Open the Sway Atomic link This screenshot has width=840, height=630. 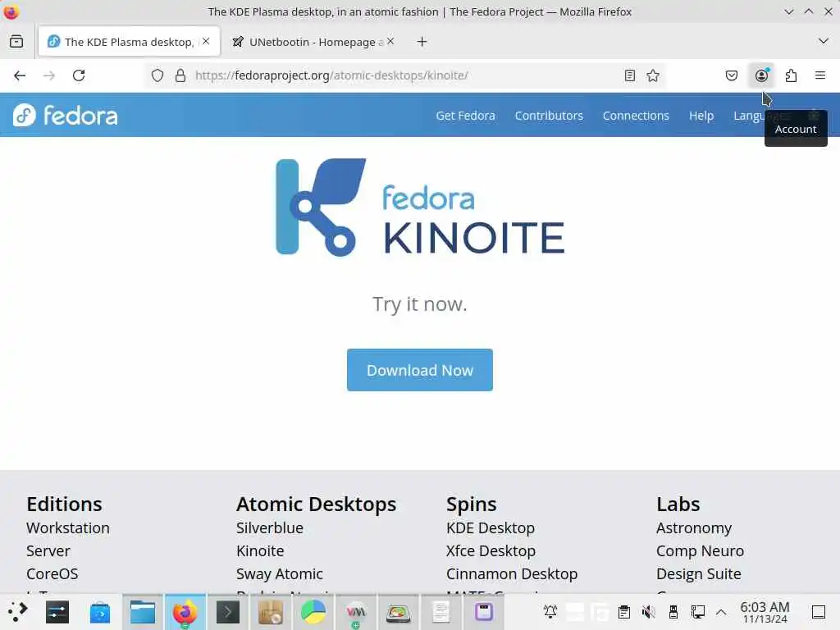(279, 574)
